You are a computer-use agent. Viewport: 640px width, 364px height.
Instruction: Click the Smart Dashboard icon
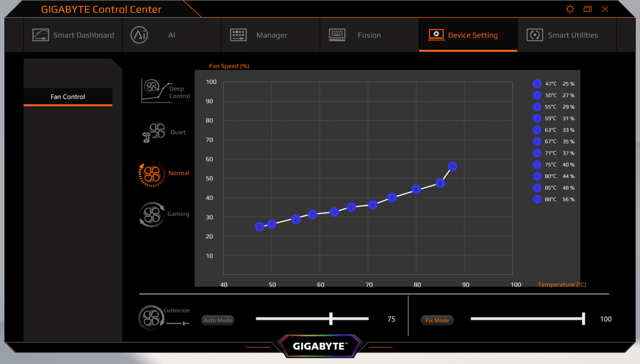click(41, 35)
